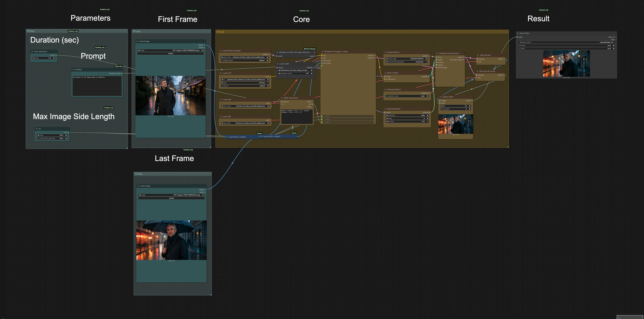
Task: Open the sampler_name euler dropdown
Action: pos(407,96)
